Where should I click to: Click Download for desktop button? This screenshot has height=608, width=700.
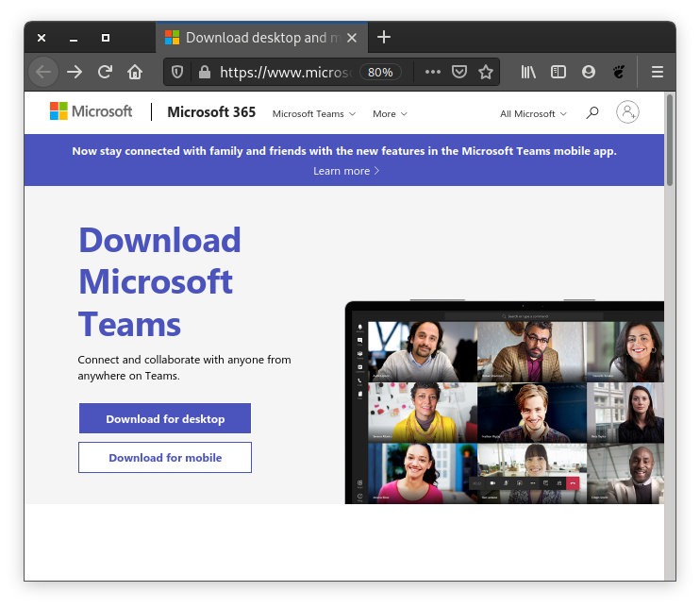point(165,418)
